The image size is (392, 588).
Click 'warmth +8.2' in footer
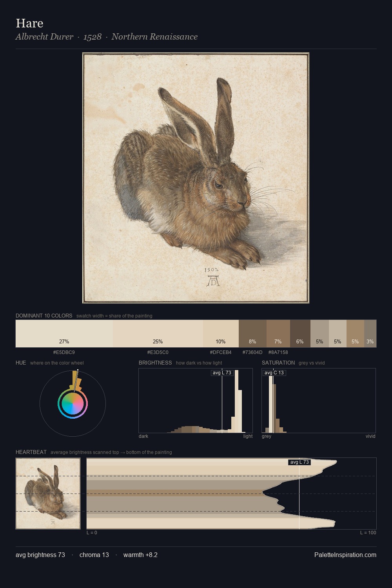pos(140,555)
